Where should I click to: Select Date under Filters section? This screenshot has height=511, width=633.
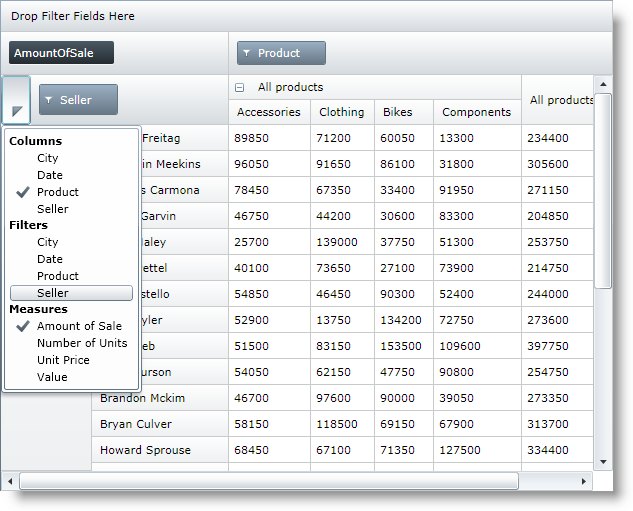pos(49,259)
